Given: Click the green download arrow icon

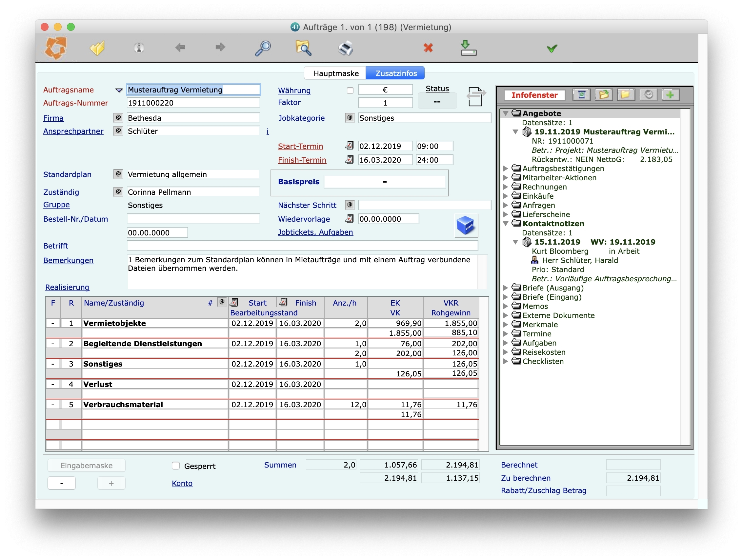Looking at the screenshot, I should pyautogui.click(x=468, y=48).
